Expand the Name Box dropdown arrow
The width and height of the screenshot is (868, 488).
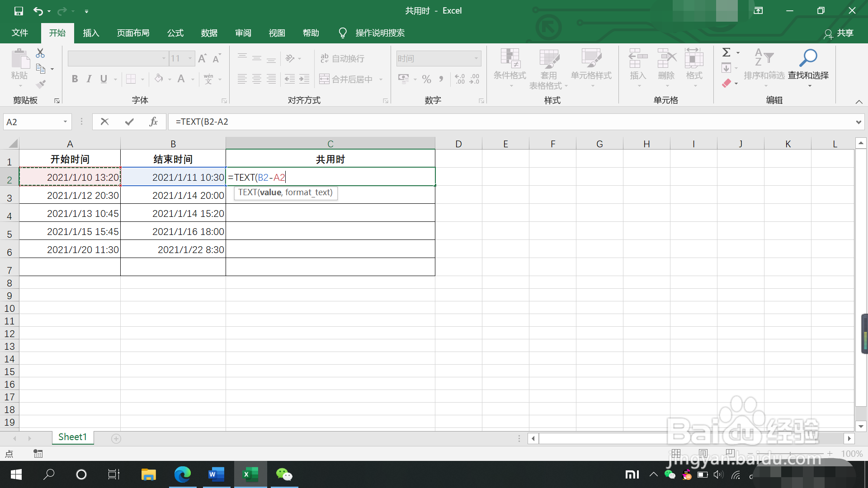pos(65,122)
